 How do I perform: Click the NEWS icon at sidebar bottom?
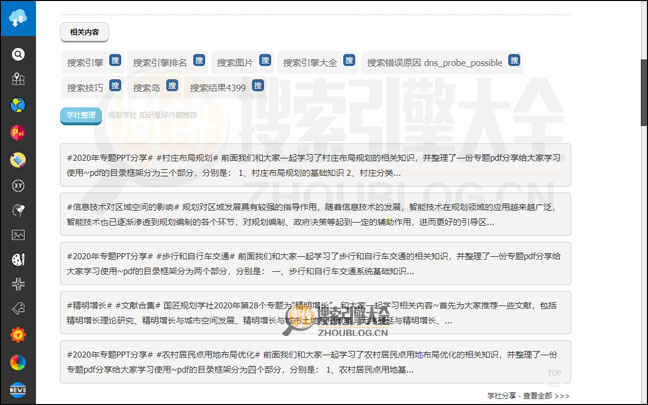(x=18, y=388)
